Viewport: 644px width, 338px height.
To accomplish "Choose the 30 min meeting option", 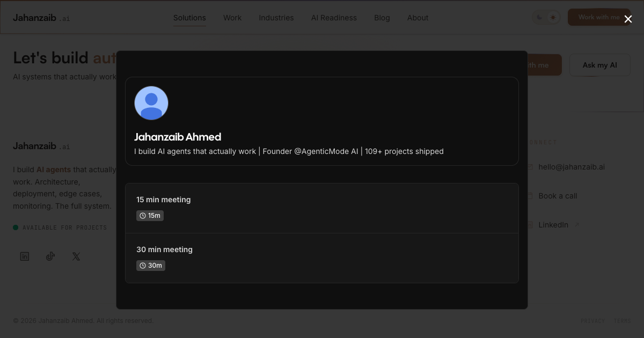I will tap(322, 258).
